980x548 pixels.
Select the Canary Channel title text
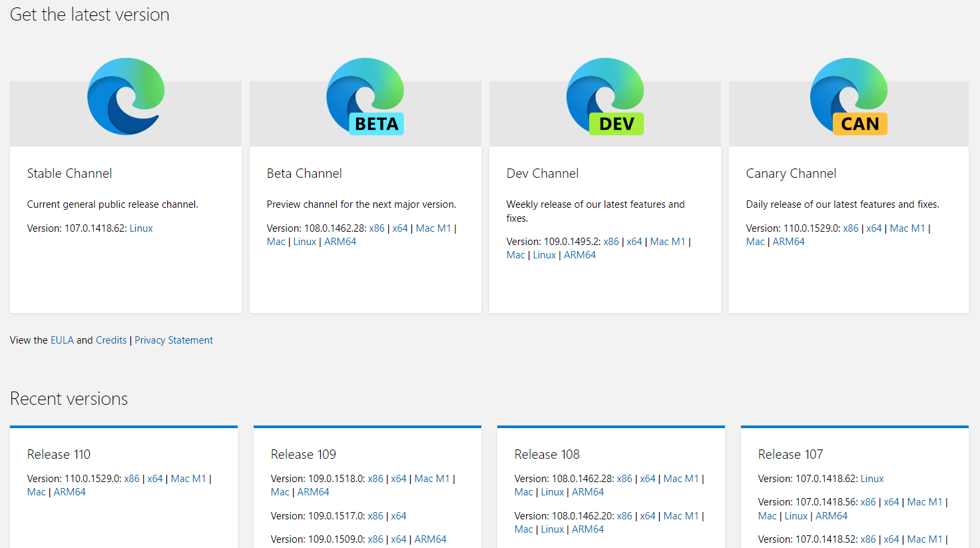pyautogui.click(x=791, y=173)
